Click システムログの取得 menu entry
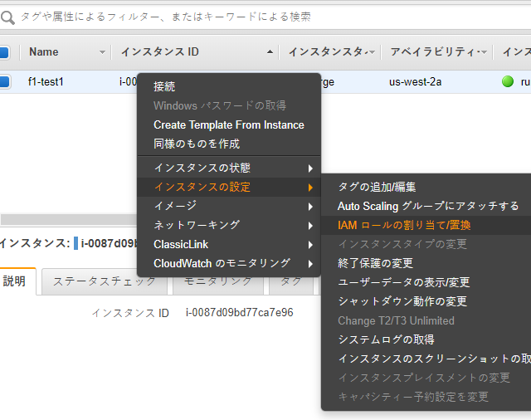 point(386,339)
